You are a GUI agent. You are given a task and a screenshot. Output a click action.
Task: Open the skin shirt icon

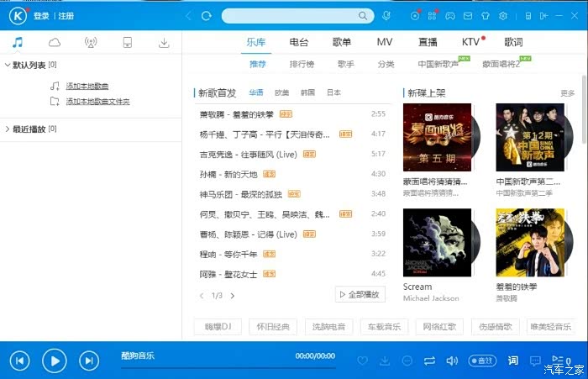485,16
